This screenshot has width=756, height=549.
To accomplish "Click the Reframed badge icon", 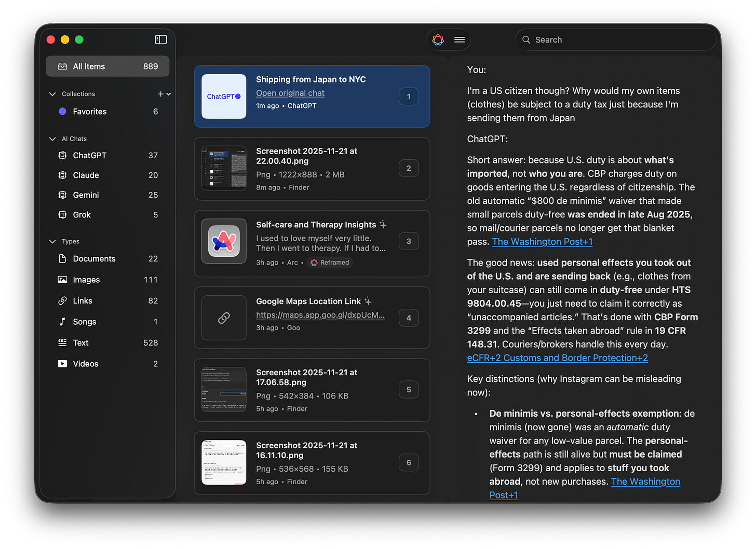I will [x=314, y=263].
